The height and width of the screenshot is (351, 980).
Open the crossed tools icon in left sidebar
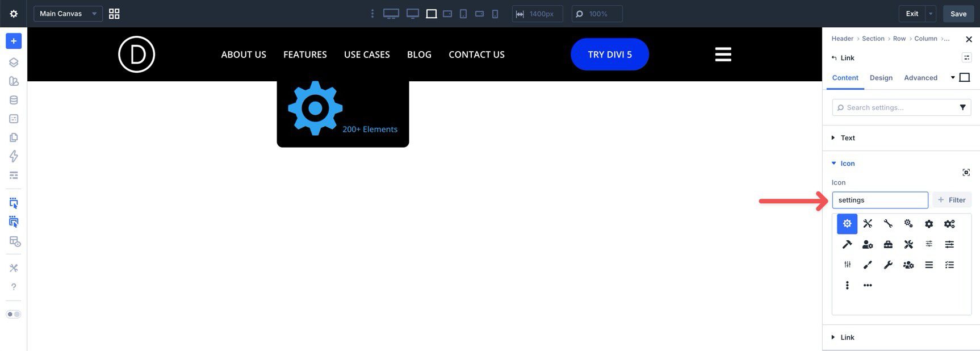click(x=14, y=268)
